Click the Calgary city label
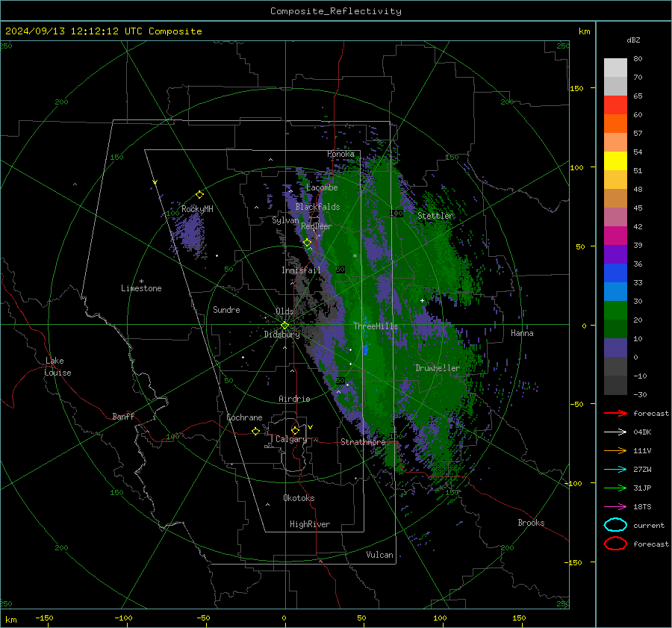672x628 pixels. pos(291,439)
